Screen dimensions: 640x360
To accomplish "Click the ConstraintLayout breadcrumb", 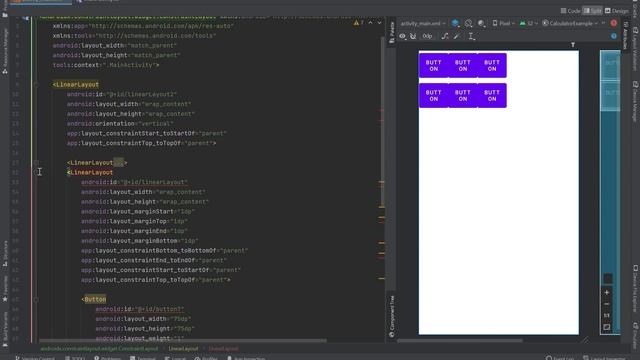I will 99,349.
